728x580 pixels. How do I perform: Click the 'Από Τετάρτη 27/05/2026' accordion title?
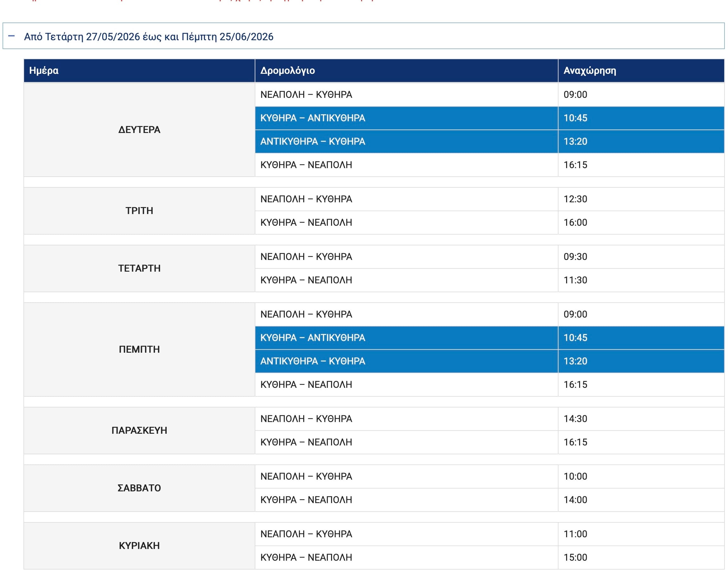(149, 37)
